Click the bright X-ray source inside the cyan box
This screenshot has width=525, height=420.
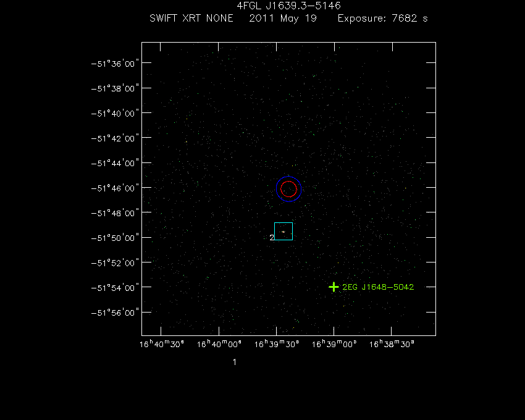283,232
